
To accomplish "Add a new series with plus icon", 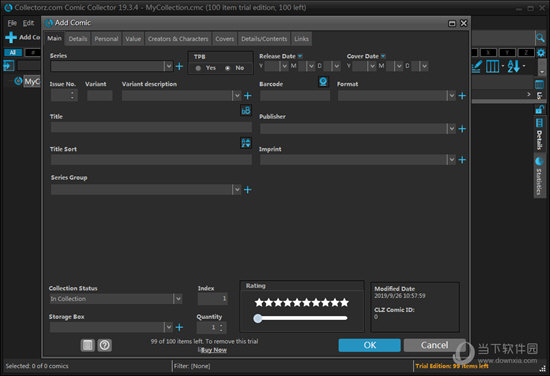I will pyautogui.click(x=179, y=66).
